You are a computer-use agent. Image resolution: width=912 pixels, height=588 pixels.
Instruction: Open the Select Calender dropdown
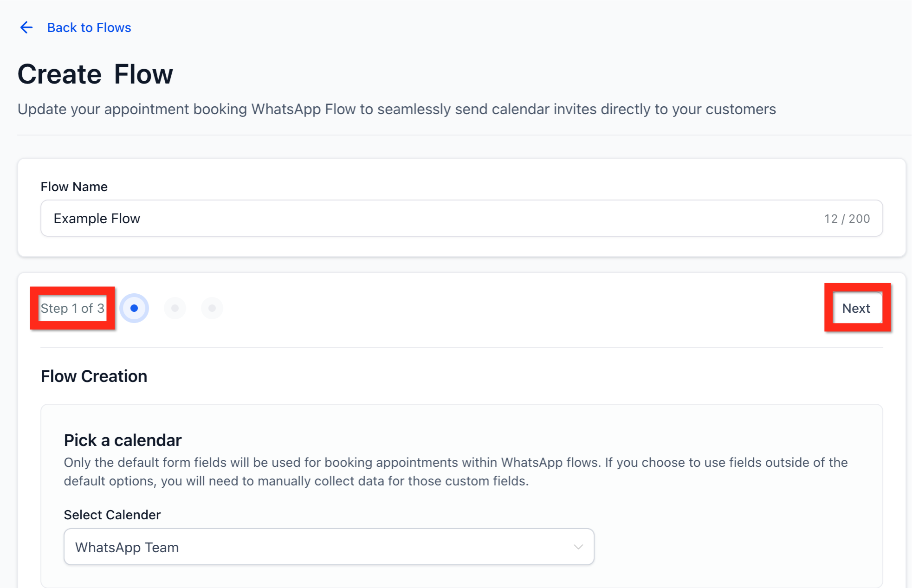(x=329, y=547)
